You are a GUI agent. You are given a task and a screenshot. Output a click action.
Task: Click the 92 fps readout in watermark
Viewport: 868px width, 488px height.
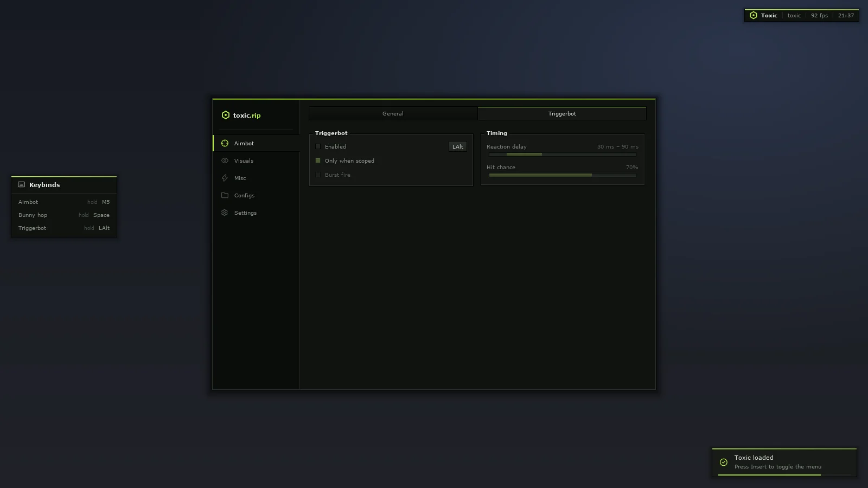click(x=819, y=15)
